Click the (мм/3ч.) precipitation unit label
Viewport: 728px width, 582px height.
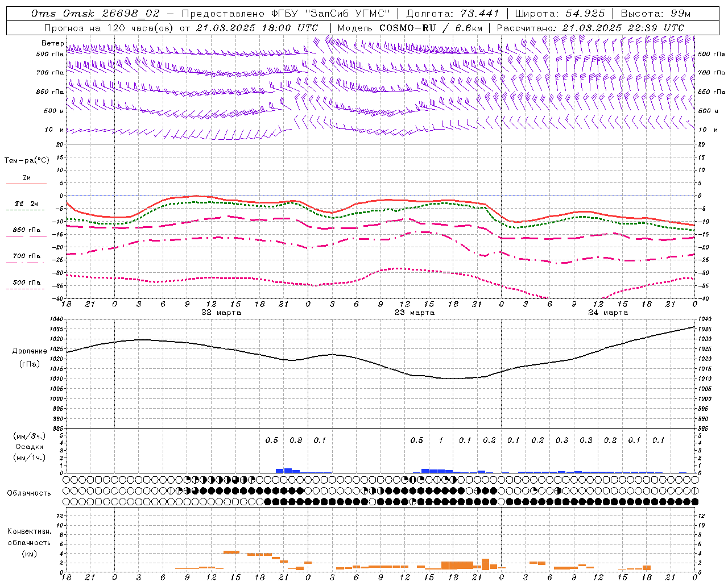point(30,436)
